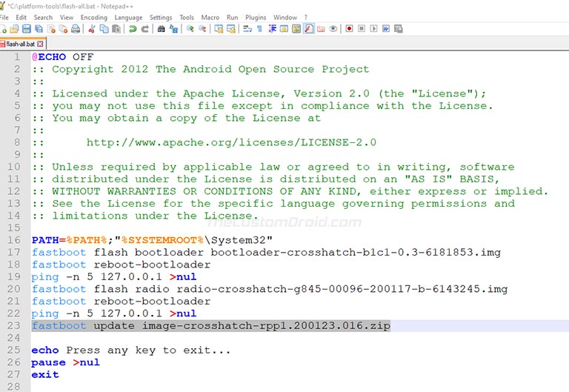Start macro recording with the red record icon
The image size is (569, 392).
coord(349,29)
